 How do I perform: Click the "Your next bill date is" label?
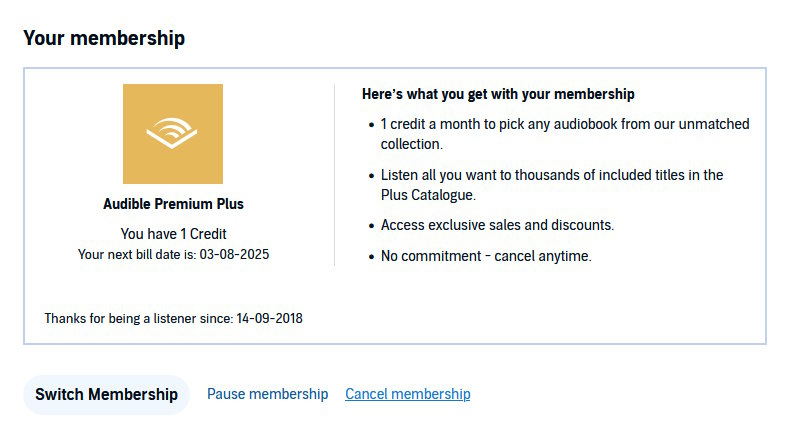137,255
